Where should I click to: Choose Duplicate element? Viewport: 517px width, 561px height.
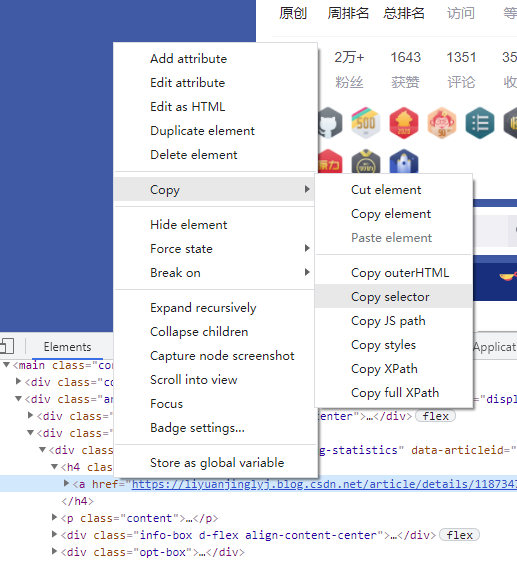tap(202, 131)
